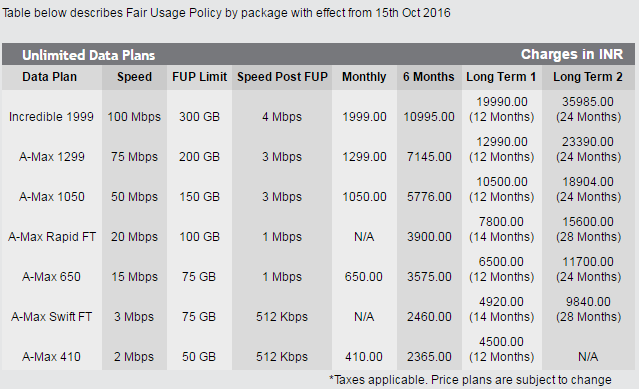Select the Long Term 1 header
The image size is (639, 389).
(501, 77)
